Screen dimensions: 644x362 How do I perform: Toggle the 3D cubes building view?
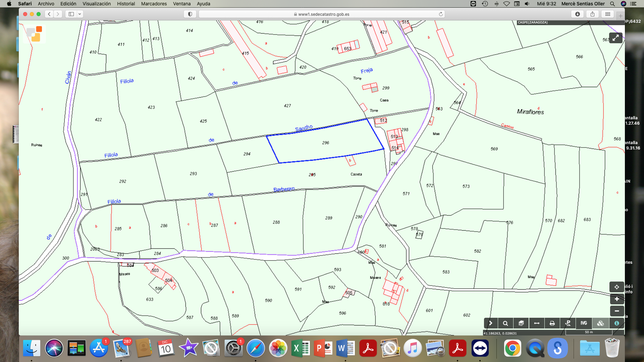pyautogui.click(x=600, y=323)
